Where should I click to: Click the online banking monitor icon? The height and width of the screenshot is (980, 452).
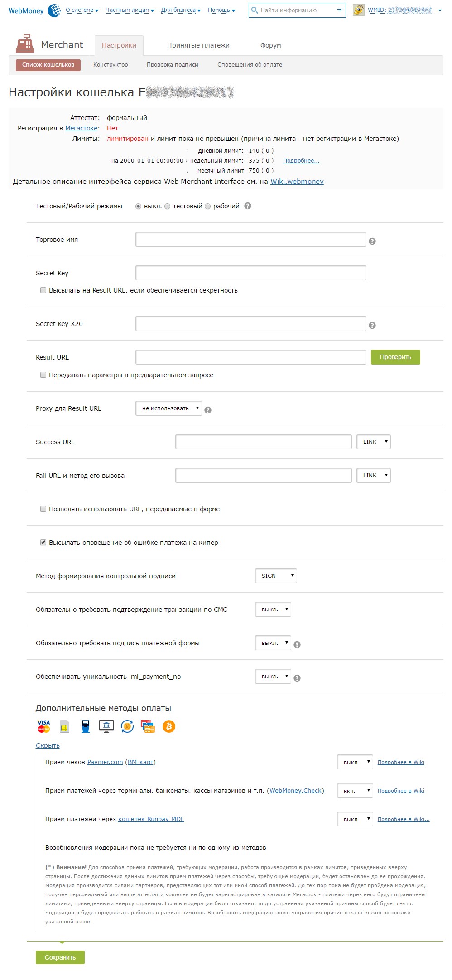[106, 726]
